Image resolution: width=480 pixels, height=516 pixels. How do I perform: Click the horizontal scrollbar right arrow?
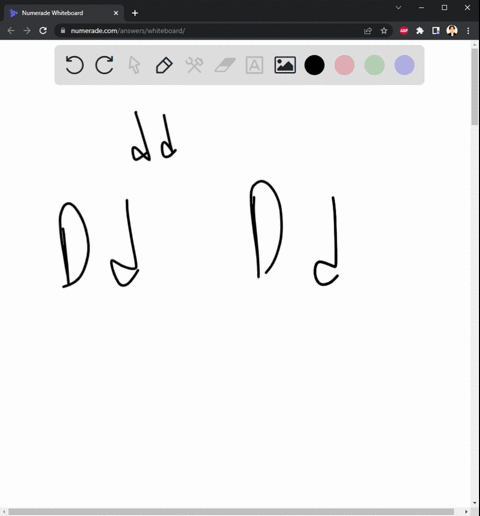[x=466, y=512]
